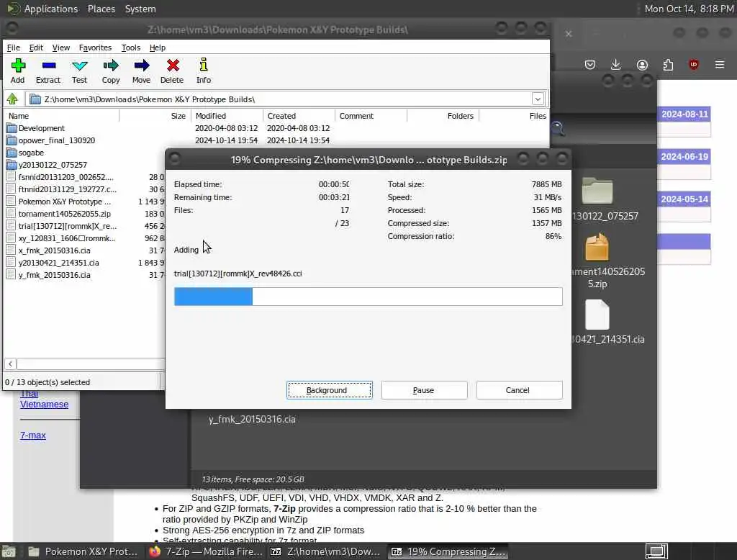
Task: Select the sogabe folder
Action: click(x=31, y=153)
